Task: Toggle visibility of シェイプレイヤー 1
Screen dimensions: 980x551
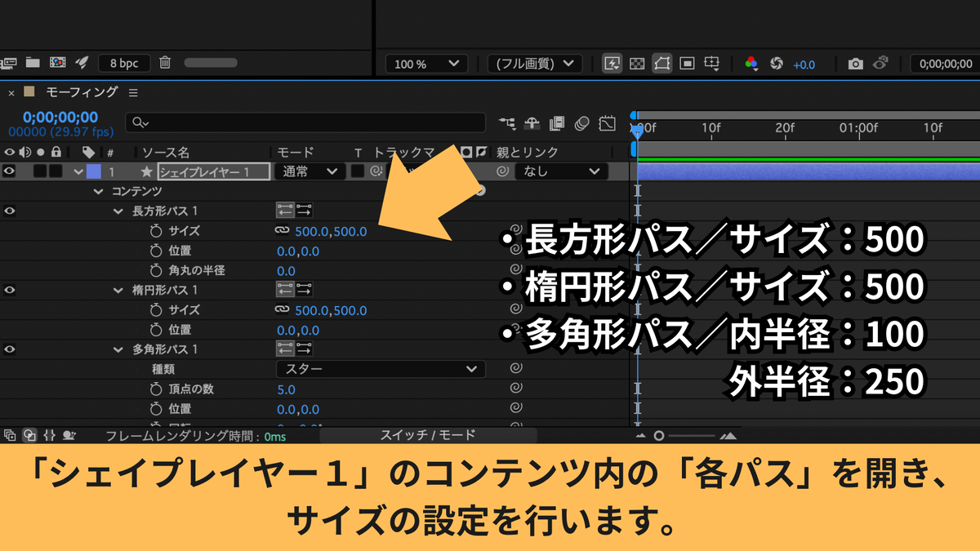Action: [x=9, y=171]
